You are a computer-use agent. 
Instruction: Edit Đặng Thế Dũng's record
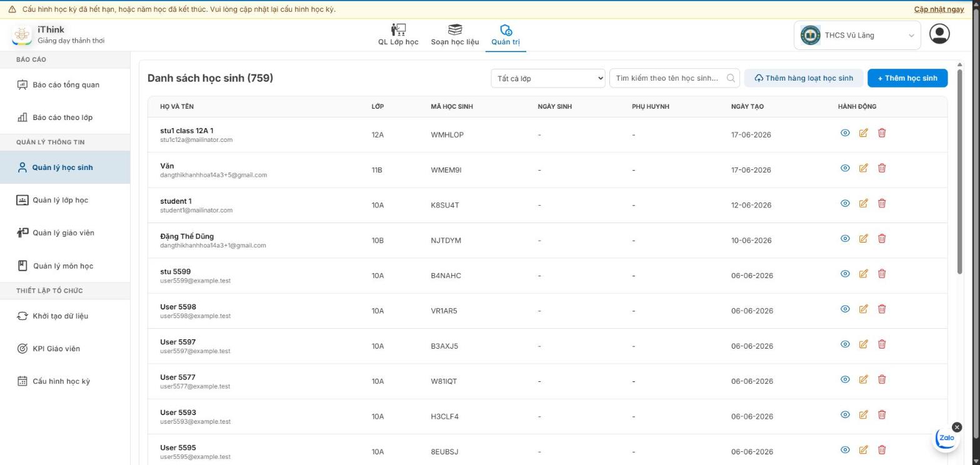pyautogui.click(x=863, y=239)
